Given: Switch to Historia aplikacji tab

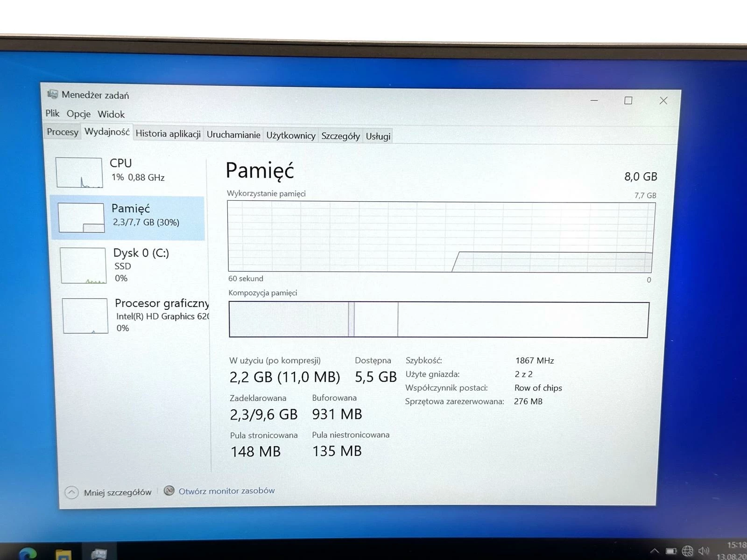Looking at the screenshot, I should tap(168, 134).
